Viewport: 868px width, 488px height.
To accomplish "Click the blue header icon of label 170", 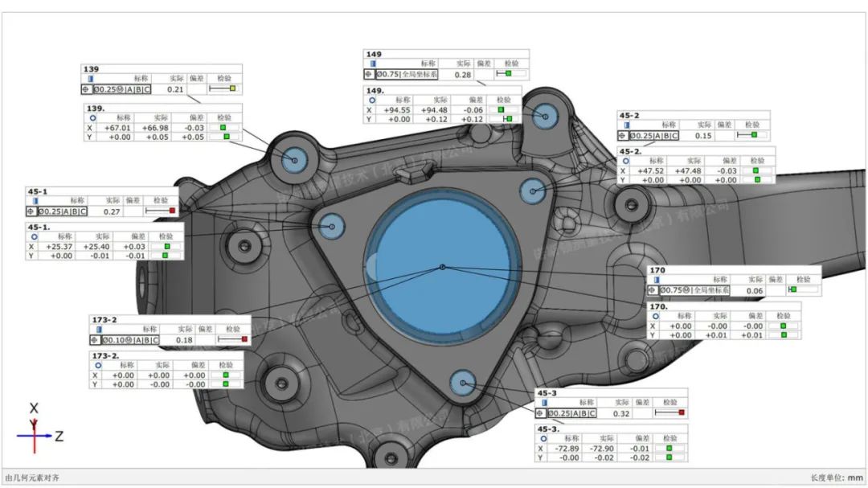I will click(657, 280).
